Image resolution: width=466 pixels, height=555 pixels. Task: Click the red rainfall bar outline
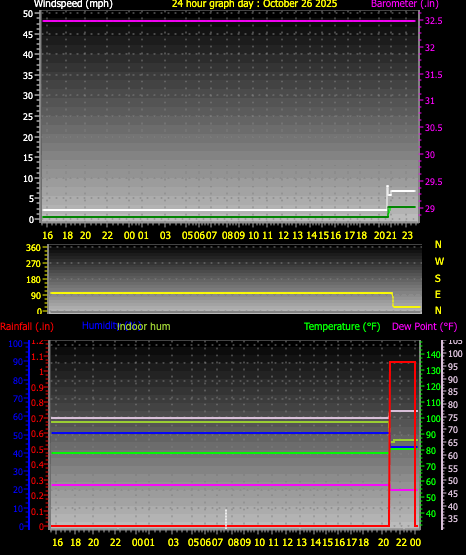point(402,444)
